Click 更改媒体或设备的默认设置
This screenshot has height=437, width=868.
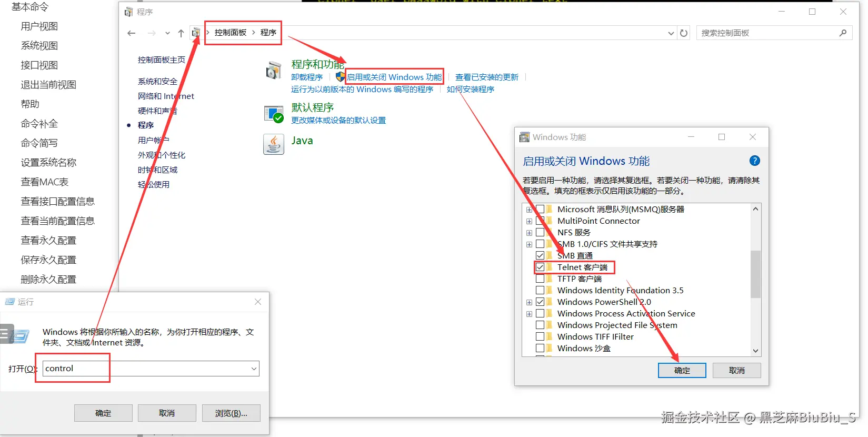[x=338, y=121]
